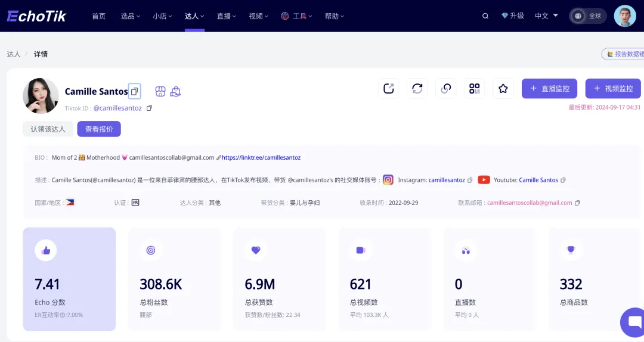
Task: Refresh the creator data
Action: [x=417, y=88]
